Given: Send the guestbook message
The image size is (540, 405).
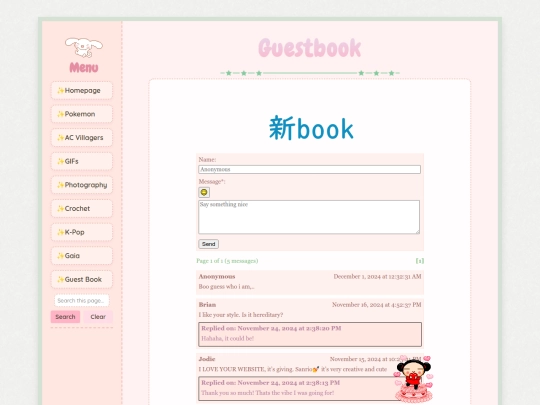Looking at the screenshot, I should (208, 244).
